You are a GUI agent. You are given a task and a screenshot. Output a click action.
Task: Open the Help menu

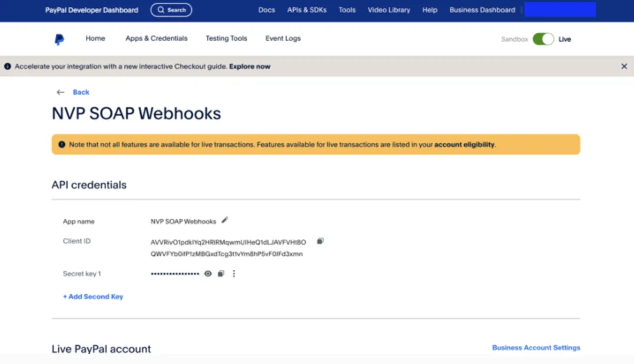click(x=429, y=9)
